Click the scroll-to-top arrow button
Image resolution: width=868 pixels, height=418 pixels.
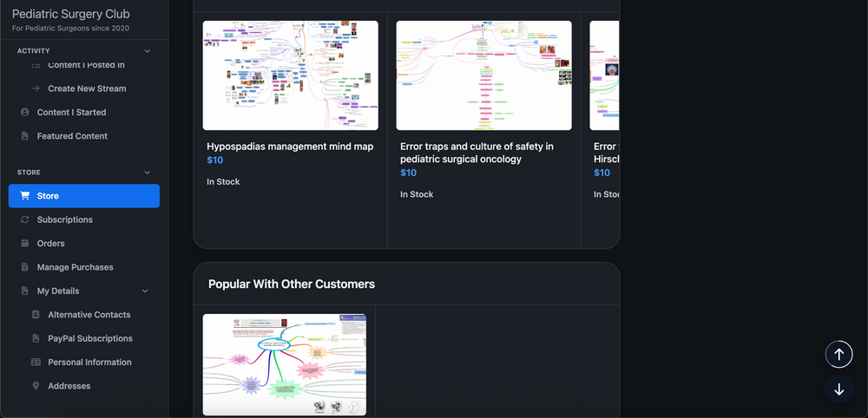[838, 354]
